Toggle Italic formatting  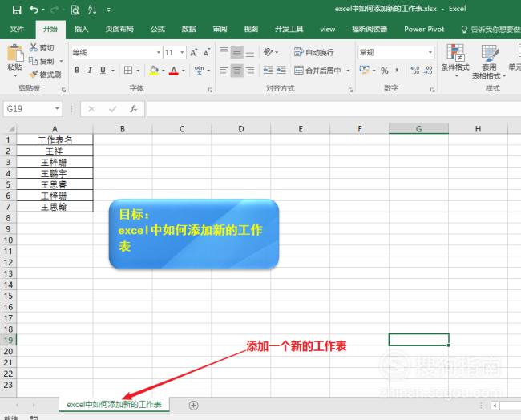pyautogui.click(x=90, y=71)
